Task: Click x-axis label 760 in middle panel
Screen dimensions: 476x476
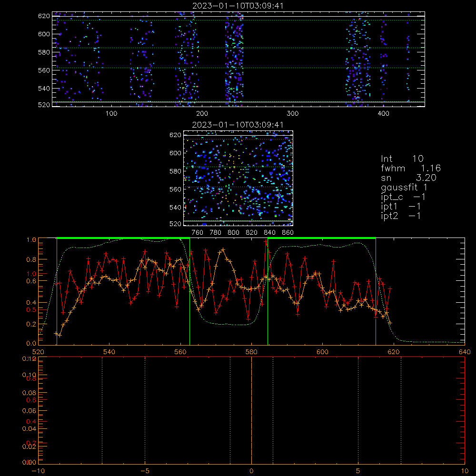Action: (x=198, y=233)
